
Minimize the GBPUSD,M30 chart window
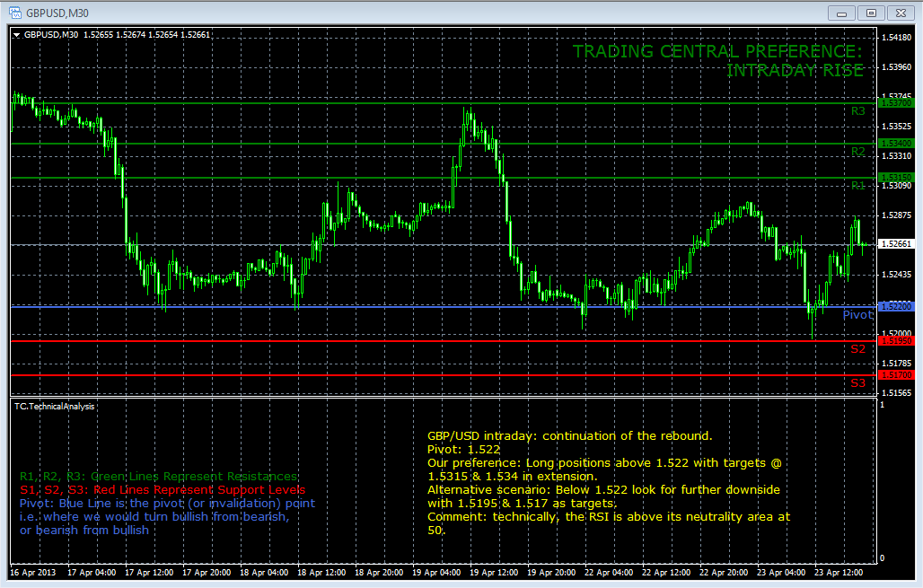coord(842,13)
